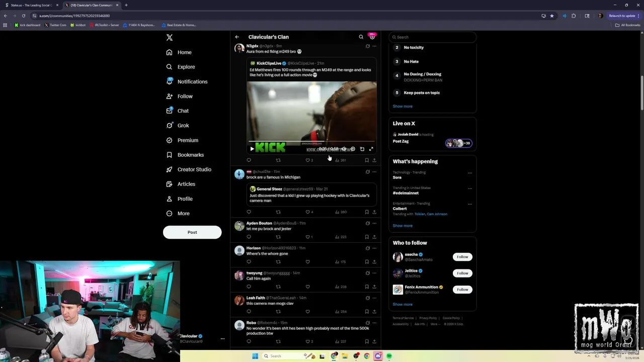644x362 pixels.
Task: Open more options on chudlite's post
Action: (374, 172)
